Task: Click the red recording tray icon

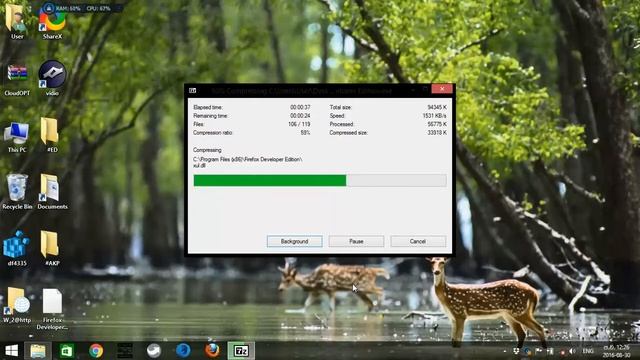Action: coord(562,351)
